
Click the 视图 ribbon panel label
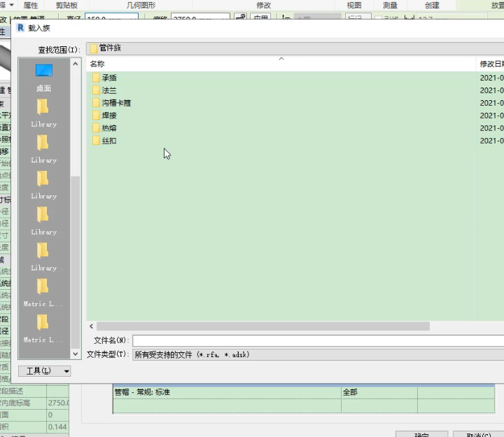(354, 5)
